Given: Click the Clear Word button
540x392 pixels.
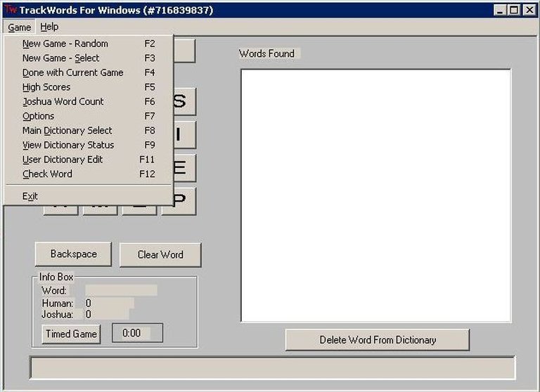Looking at the screenshot, I should point(160,254).
